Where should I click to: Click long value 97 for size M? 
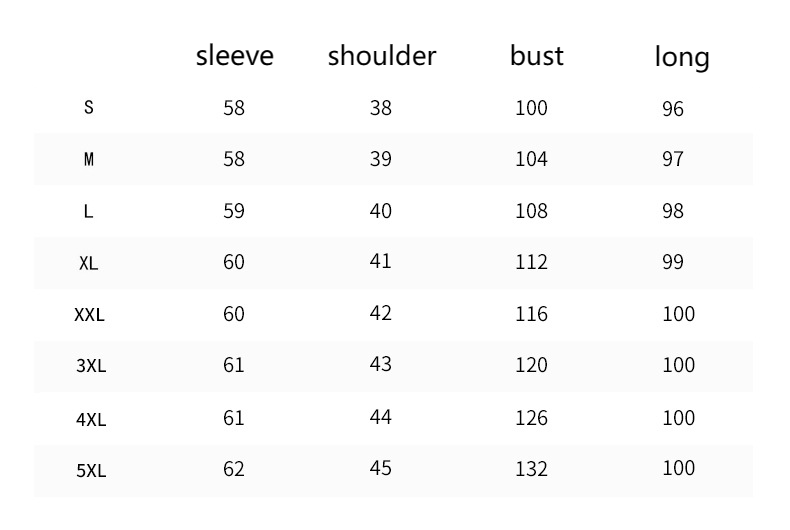click(x=673, y=159)
